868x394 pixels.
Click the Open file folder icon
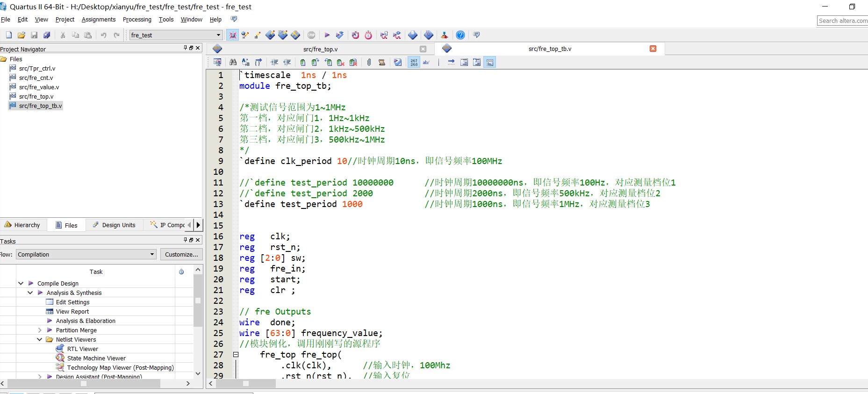(x=22, y=35)
